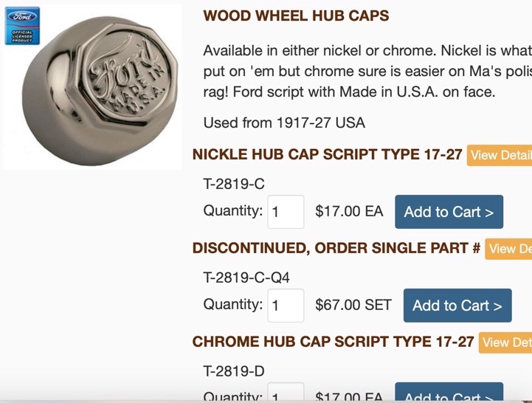Add the chrome hub cap T-2819-D to cart
532x403 pixels.
[449, 394]
